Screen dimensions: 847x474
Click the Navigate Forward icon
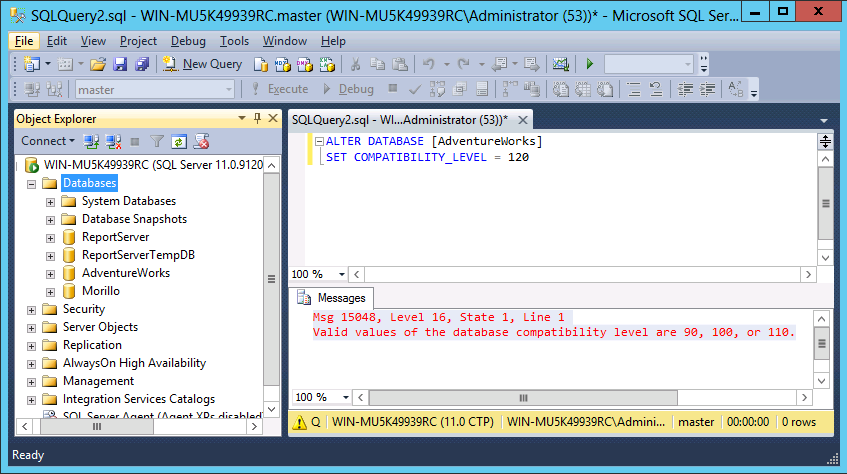[532, 64]
